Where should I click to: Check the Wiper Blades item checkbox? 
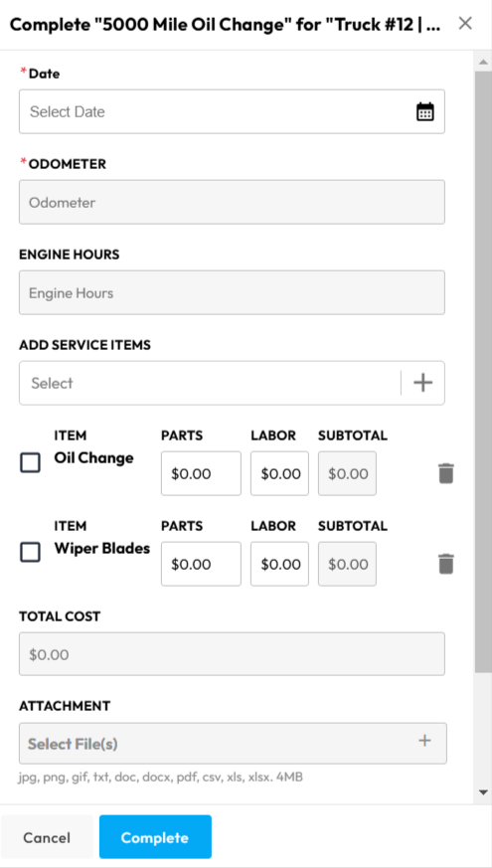[x=30, y=553]
